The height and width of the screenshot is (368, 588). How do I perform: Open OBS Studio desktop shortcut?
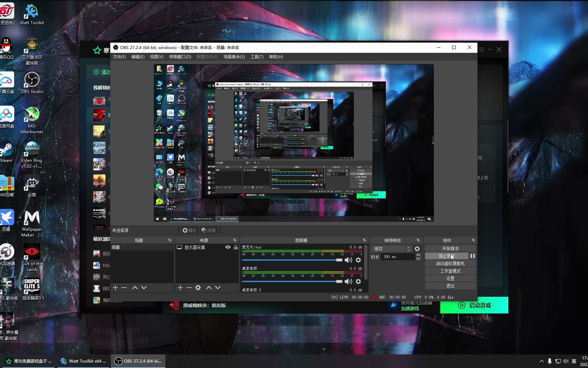click(32, 83)
